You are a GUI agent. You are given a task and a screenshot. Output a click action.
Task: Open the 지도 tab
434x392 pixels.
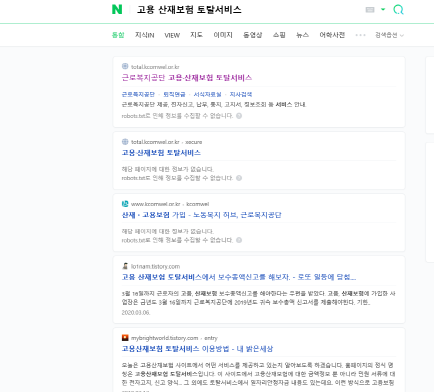196,35
